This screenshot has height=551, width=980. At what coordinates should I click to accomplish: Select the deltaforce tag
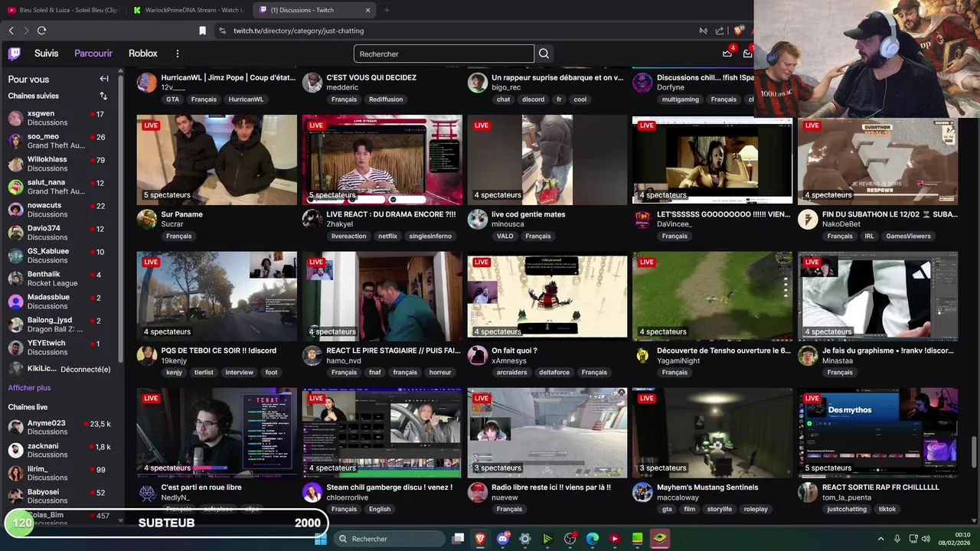554,373
